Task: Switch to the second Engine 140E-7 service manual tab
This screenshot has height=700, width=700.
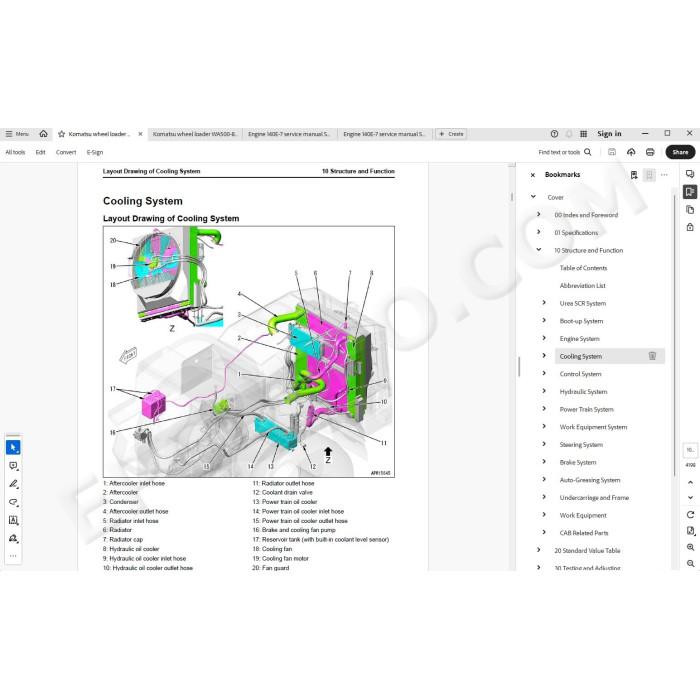Action: click(x=384, y=134)
